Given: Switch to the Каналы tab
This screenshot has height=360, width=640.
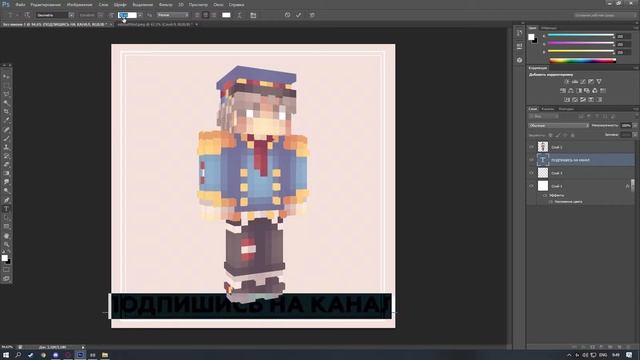Looking at the screenshot, I should [547, 109].
